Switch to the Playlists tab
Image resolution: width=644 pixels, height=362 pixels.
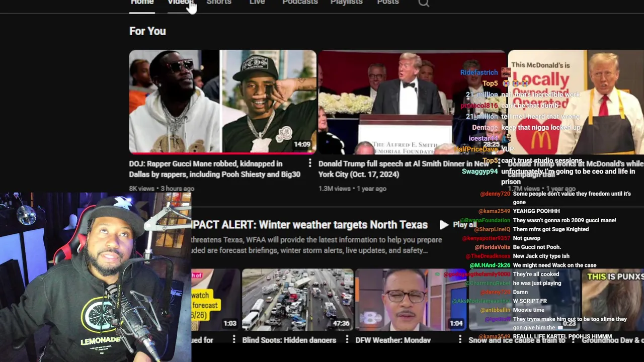346,3
